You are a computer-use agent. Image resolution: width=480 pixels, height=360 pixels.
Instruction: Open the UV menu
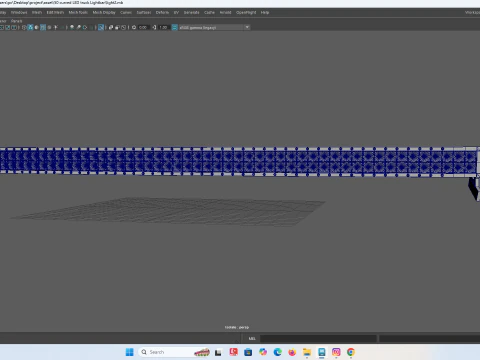tap(176, 12)
